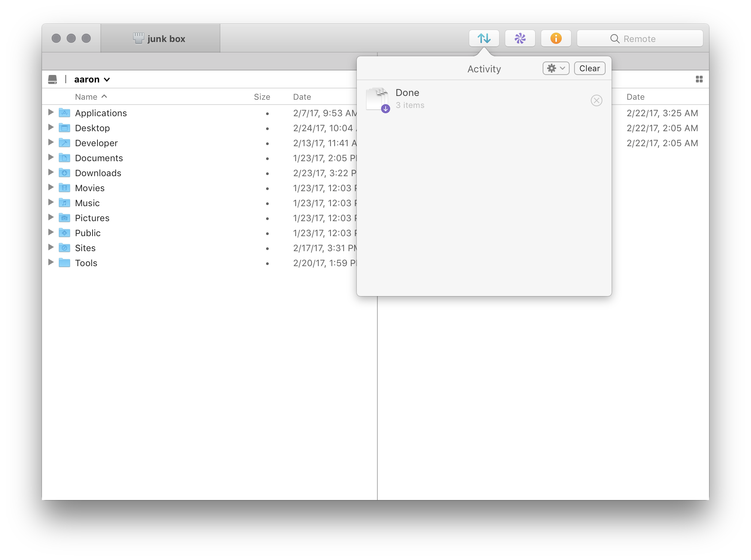Image resolution: width=751 pixels, height=560 pixels.
Task: Sort remote files by Date column
Action: [x=636, y=97]
